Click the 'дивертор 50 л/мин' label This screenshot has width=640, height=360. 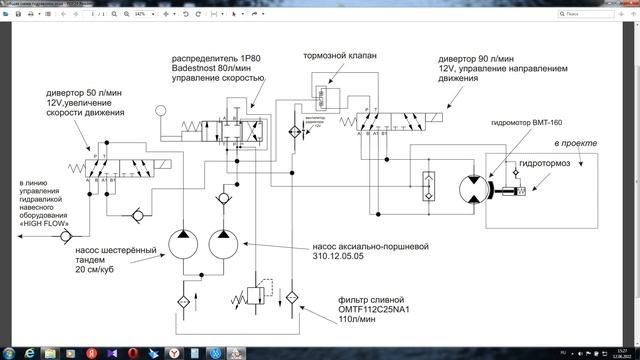[x=84, y=93]
